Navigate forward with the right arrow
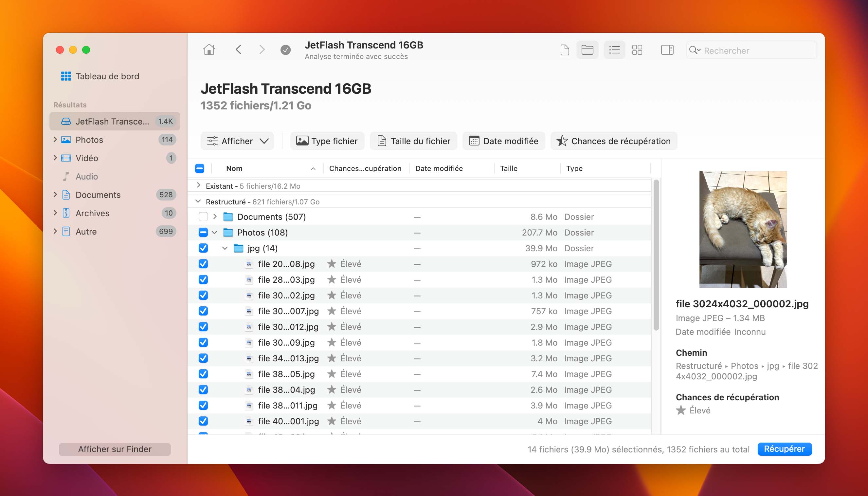 click(x=262, y=50)
